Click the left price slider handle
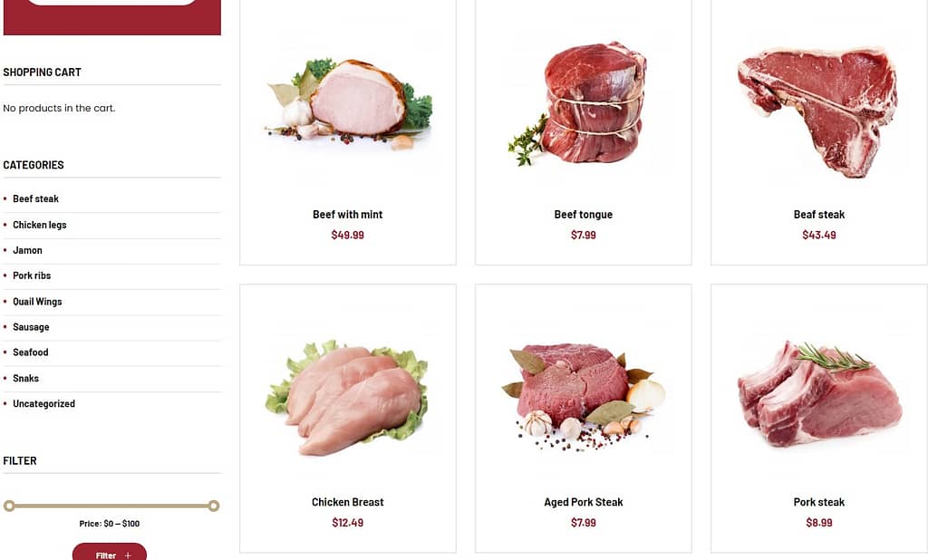Screen dimensions: 928x560 [9, 506]
